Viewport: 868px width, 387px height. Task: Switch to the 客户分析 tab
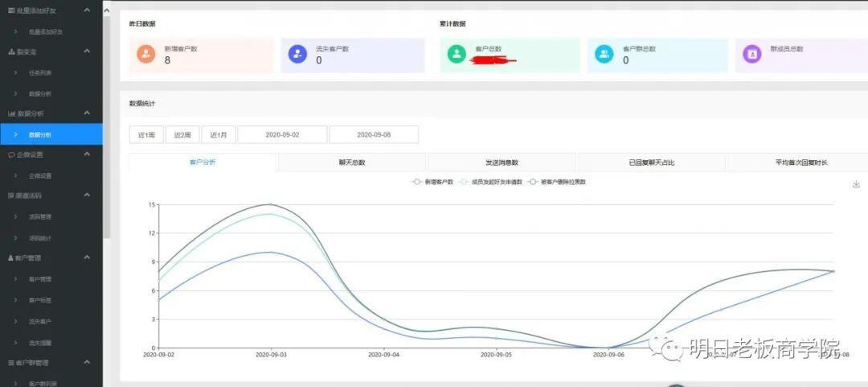[x=203, y=163]
